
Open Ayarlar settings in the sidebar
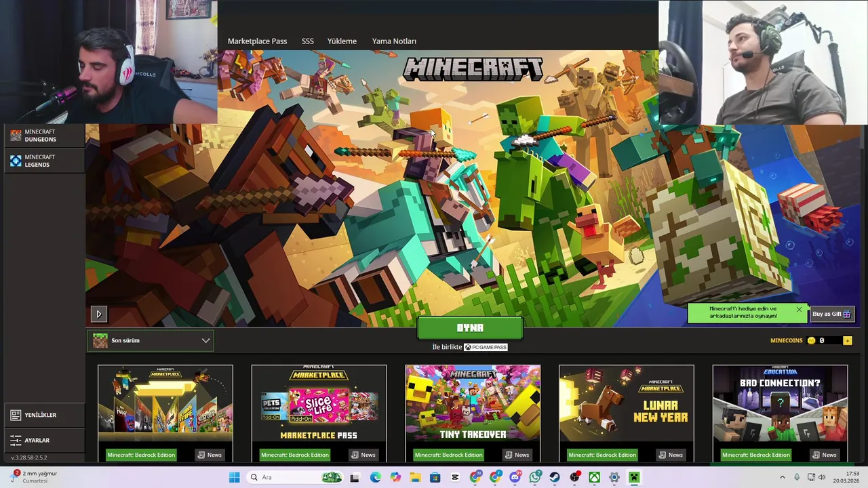(43, 441)
